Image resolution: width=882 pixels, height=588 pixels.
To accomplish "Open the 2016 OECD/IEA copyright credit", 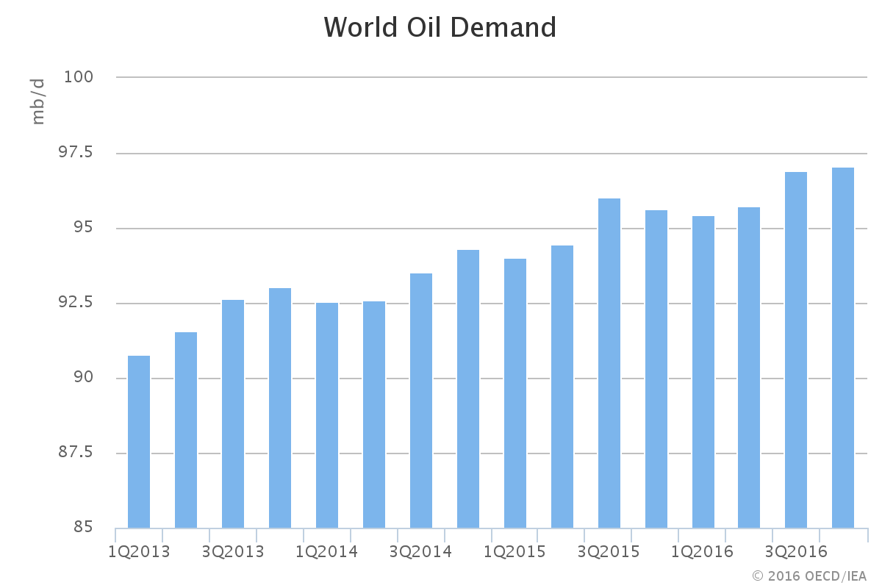I will [x=809, y=574].
